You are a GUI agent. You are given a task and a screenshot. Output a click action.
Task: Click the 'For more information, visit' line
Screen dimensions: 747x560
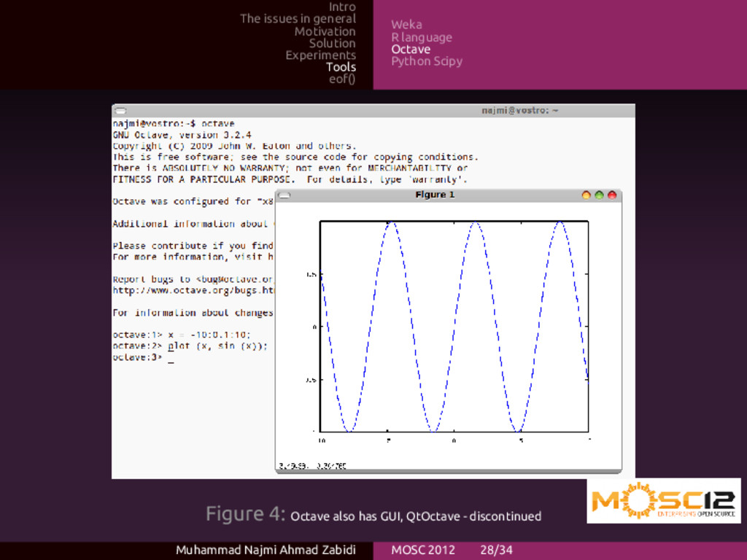coord(193,257)
